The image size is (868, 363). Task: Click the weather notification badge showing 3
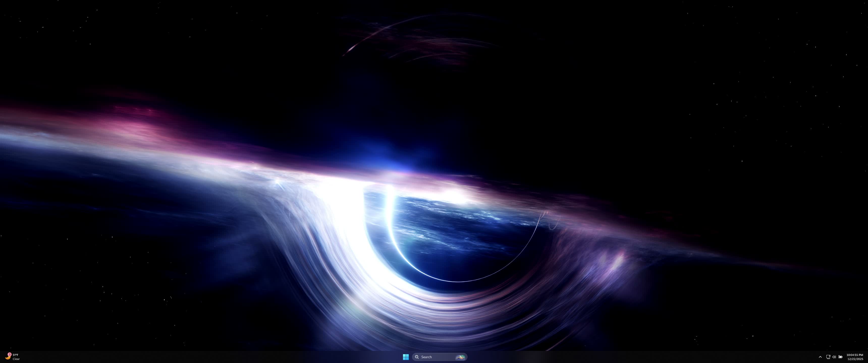[x=10, y=354]
